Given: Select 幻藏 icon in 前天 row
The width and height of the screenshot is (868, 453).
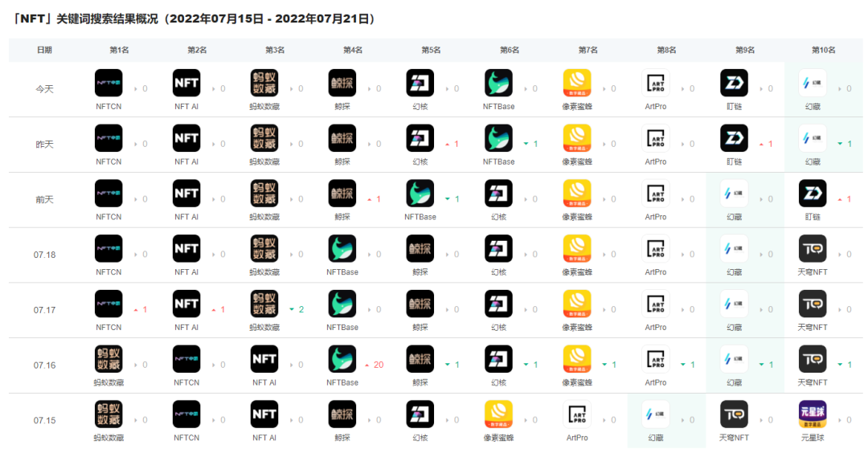Looking at the screenshot, I should pos(734,194).
